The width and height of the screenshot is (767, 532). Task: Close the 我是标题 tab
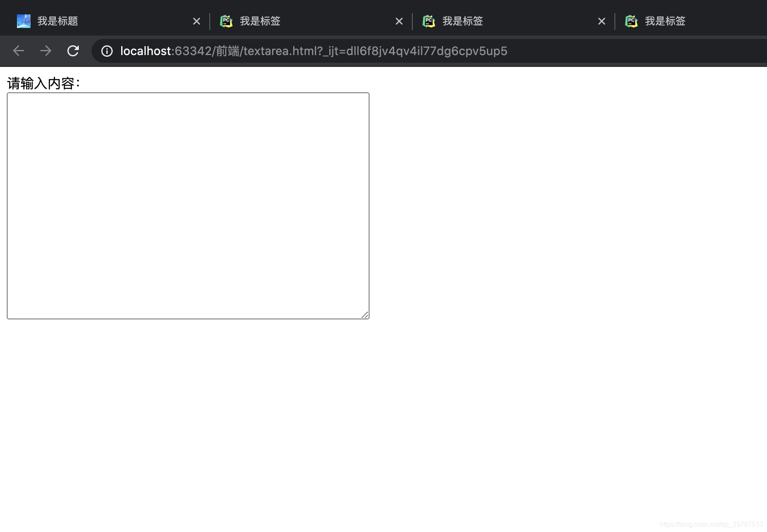point(197,21)
